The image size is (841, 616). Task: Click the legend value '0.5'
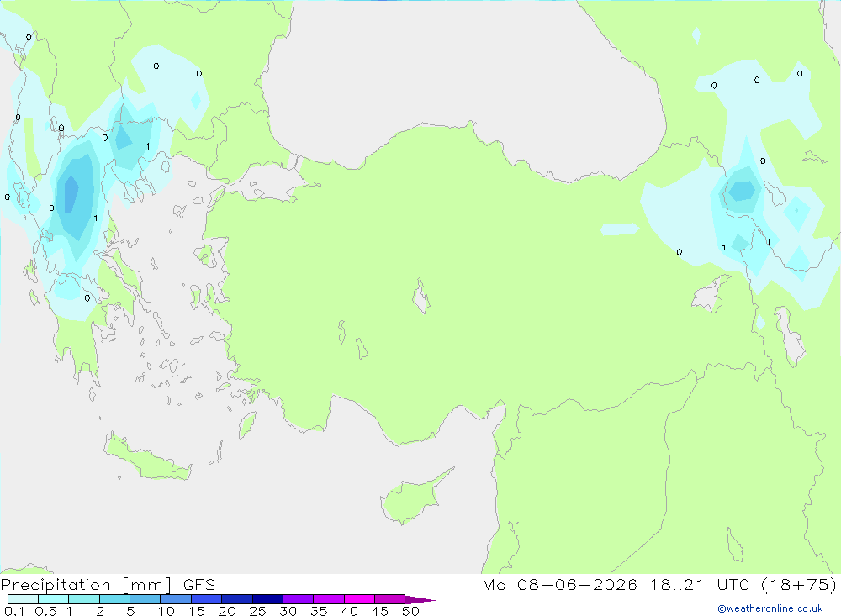pyautogui.click(x=45, y=611)
